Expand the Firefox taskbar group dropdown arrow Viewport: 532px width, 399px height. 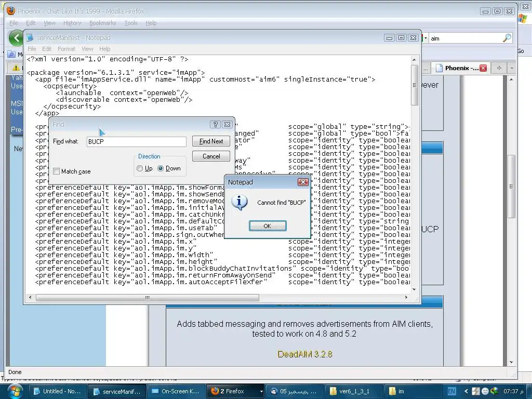coord(261,392)
